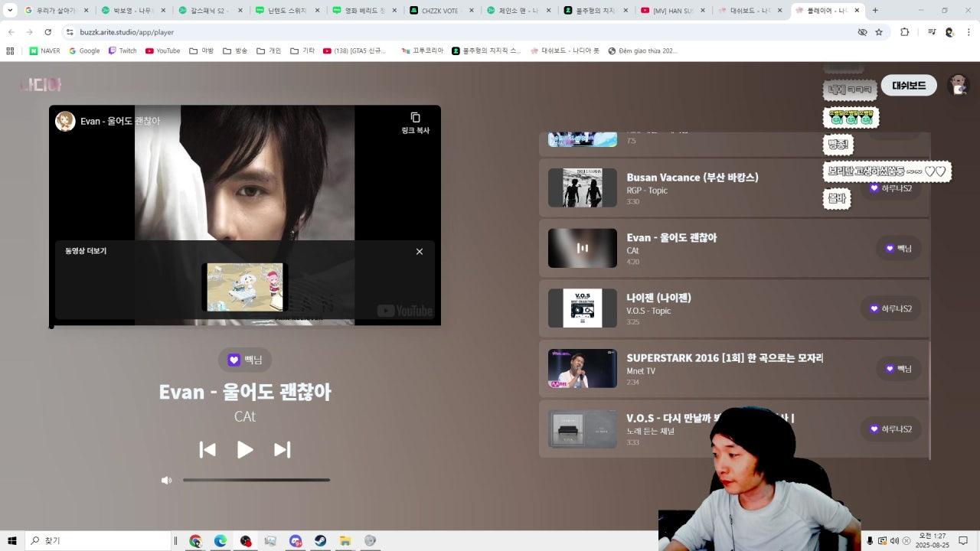Select Busan Vacance (부산 바캉스) in the playlist
The width and height of the screenshot is (980, 551).
click(x=692, y=177)
